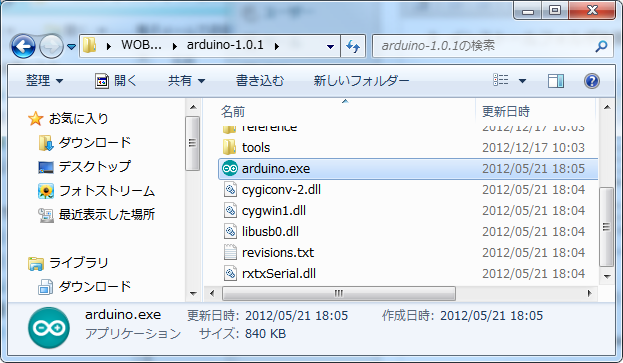Click the change view icon

(x=501, y=80)
